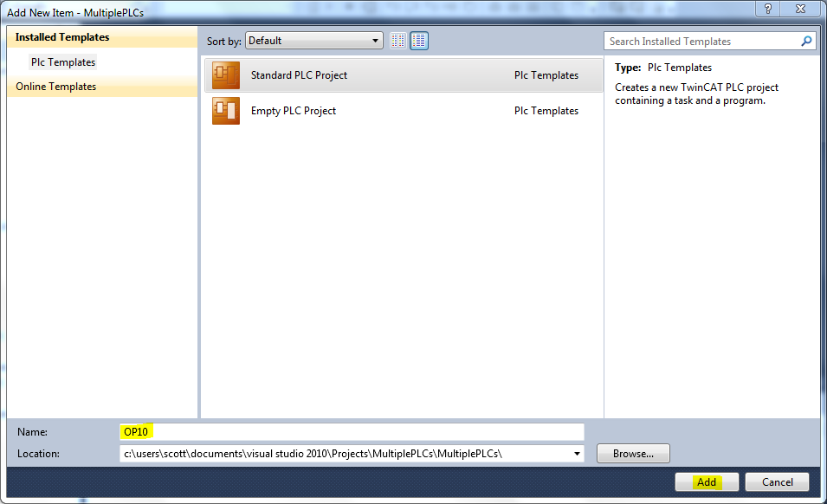Open Online Templates section
The height and width of the screenshot is (504, 827).
click(x=102, y=87)
